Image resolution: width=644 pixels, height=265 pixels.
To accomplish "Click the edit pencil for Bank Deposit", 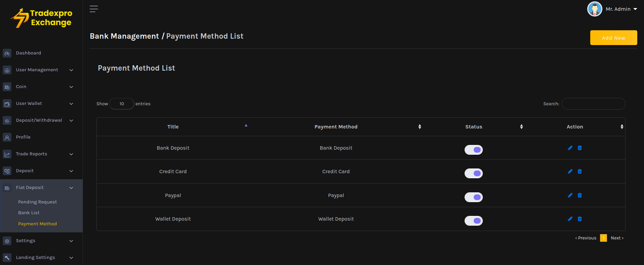I will (570, 148).
